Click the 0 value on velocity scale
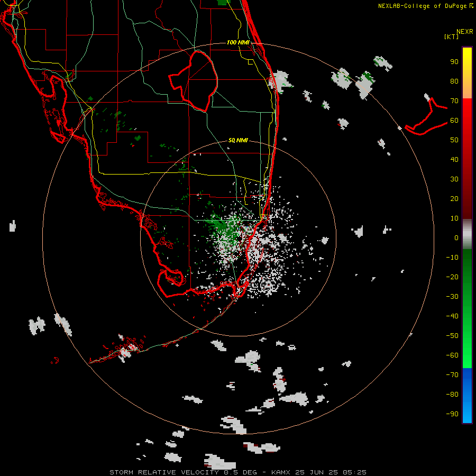The height and width of the screenshot is (476, 476). [456, 237]
